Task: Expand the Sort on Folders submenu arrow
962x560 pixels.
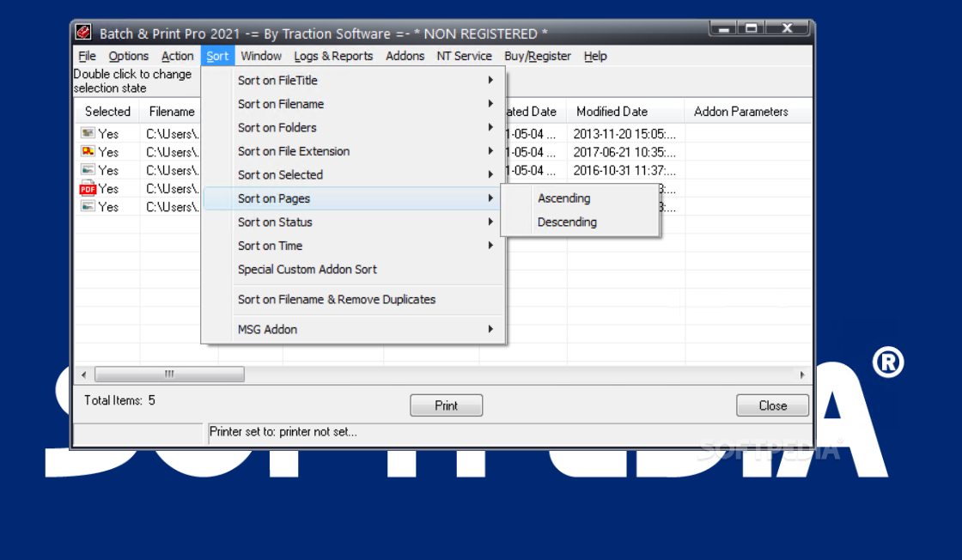Action: [490, 127]
